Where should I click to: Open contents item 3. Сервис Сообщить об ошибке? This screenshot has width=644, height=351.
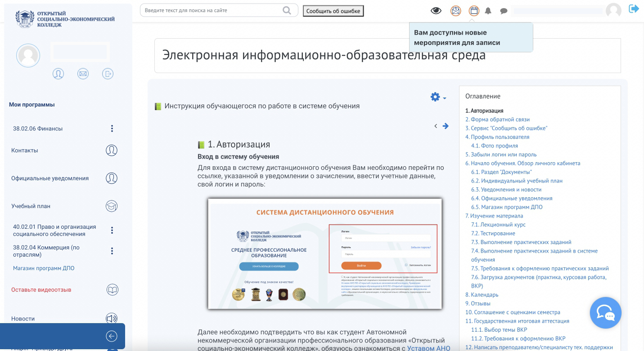506,128
